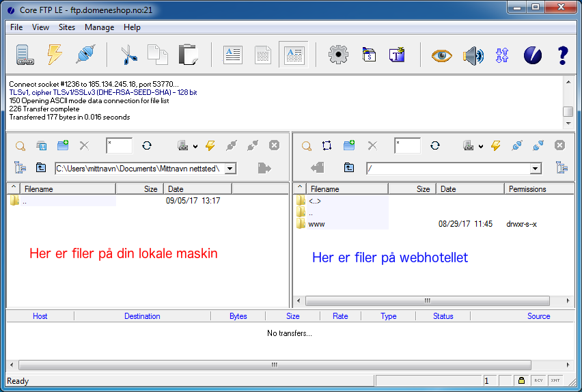Open the Manage menu
The image size is (582, 392).
point(100,27)
